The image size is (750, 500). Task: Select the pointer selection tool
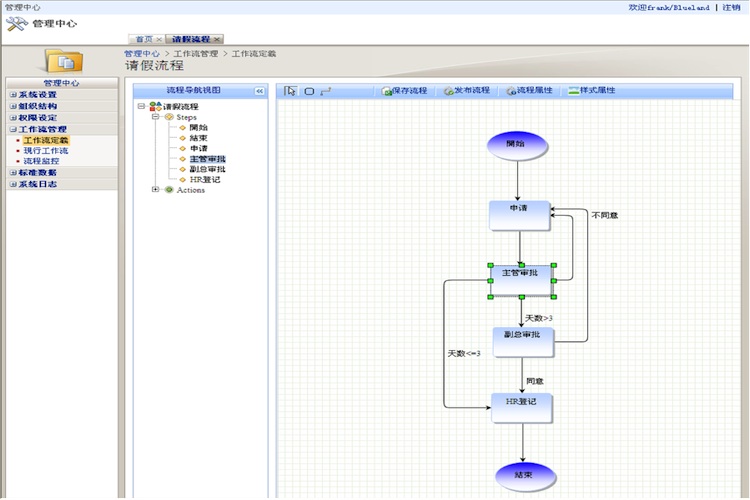[x=291, y=91]
